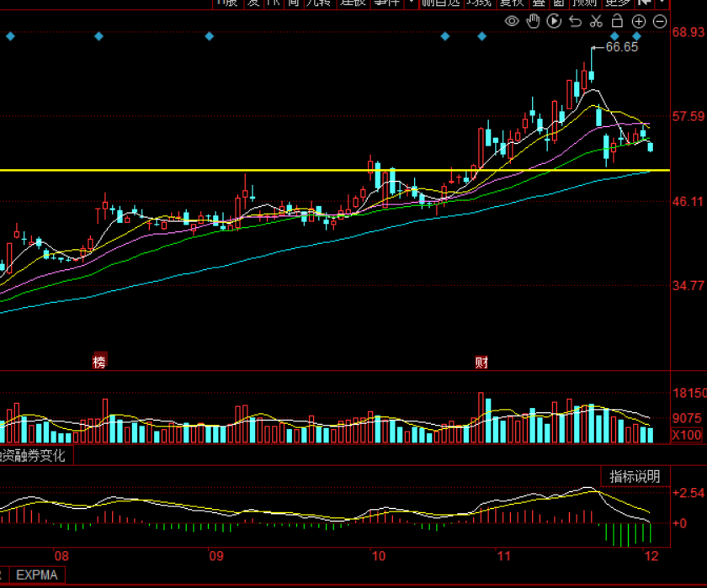Open the 指标说明 indicator description button
Image resolution: width=707 pixels, height=588 pixels.
pyautogui.click(x=635, y=476)
